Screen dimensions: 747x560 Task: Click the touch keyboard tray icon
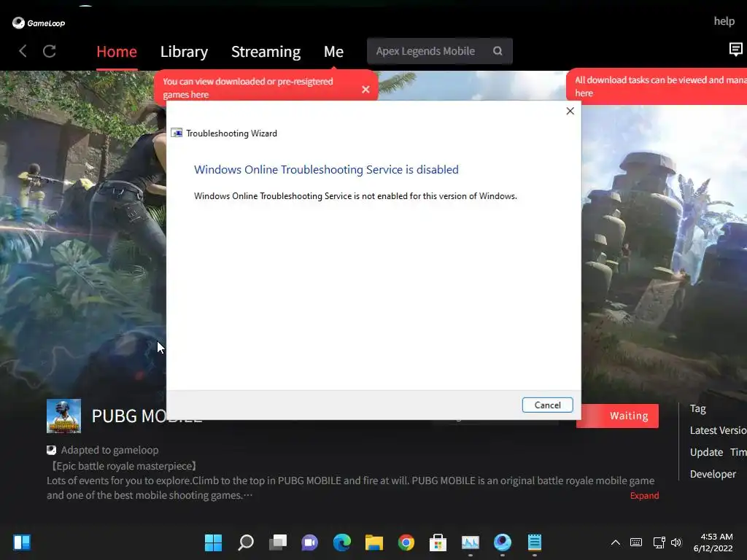pyautogui.click(x=635, y=542)
